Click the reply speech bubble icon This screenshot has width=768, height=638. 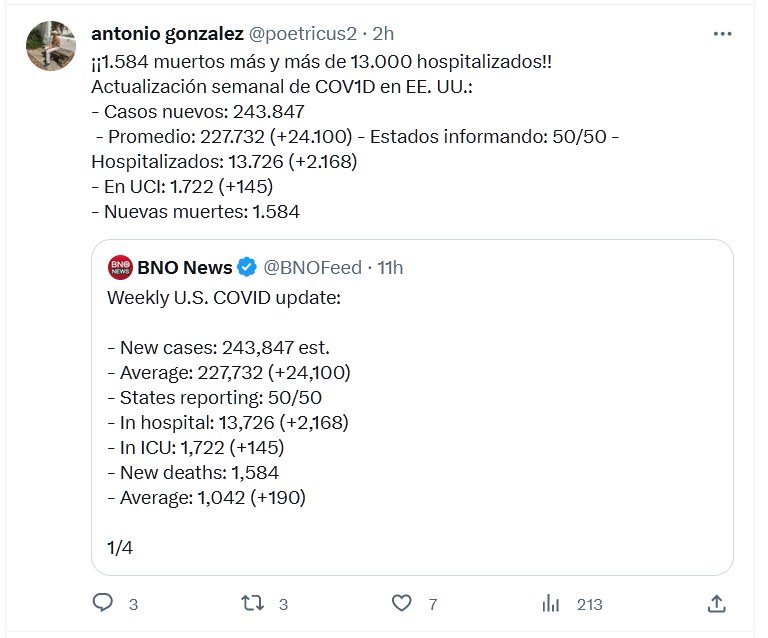click(x=102, y=603)
